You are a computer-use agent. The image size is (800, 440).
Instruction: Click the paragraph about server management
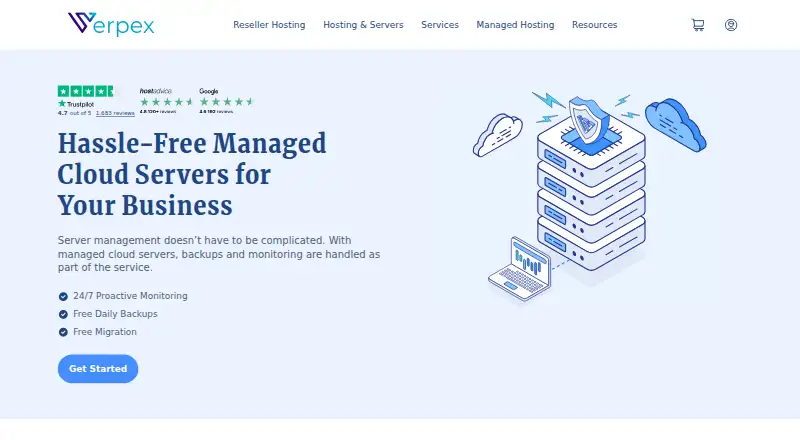pos(219,254)
